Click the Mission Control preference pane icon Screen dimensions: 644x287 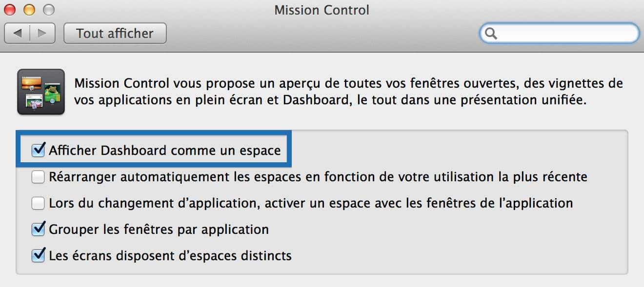point(41,92)
